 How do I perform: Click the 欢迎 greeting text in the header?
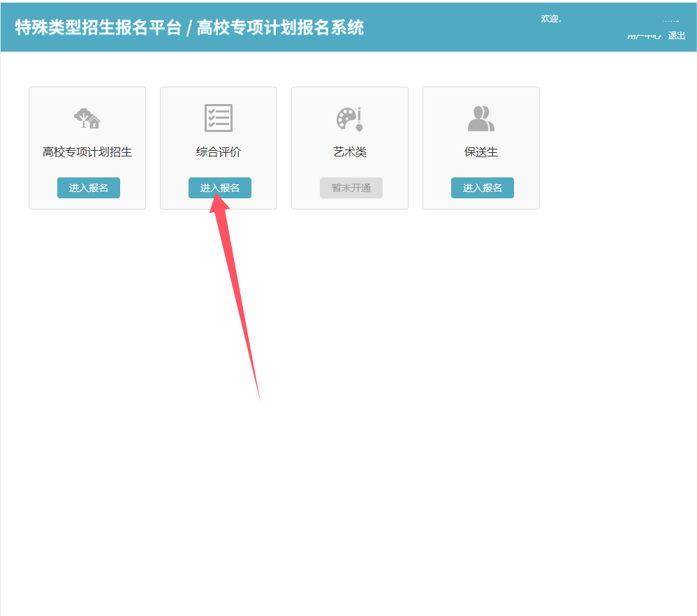pos(550,19)
